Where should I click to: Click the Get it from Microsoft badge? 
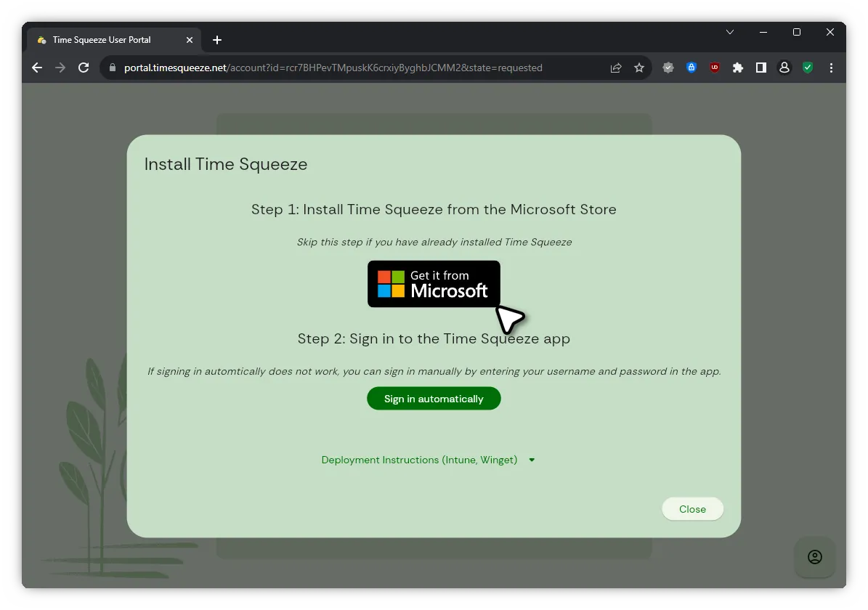tap(434, 284)
